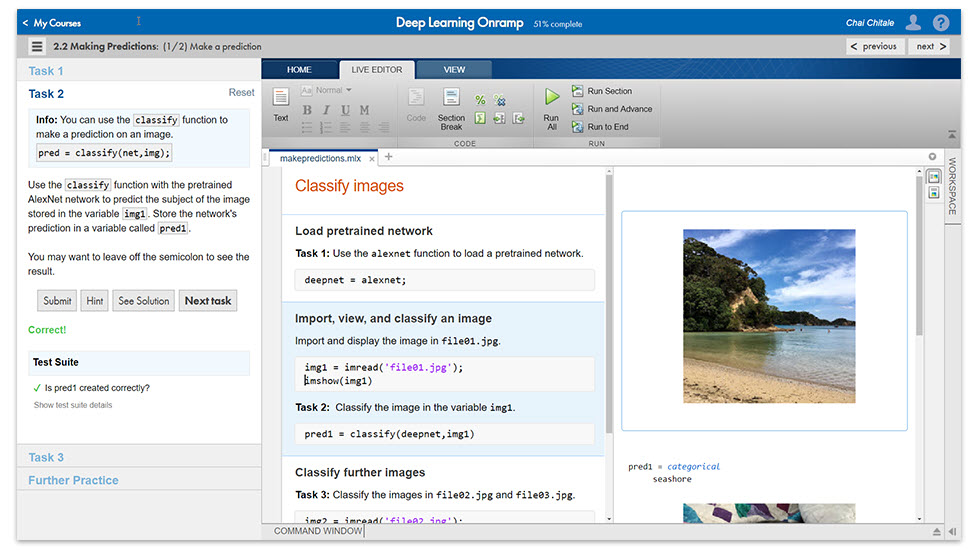Insert an equation using the sigma icon
The height and width of the screenshot is (550, 977).
[x=480, y=118]
